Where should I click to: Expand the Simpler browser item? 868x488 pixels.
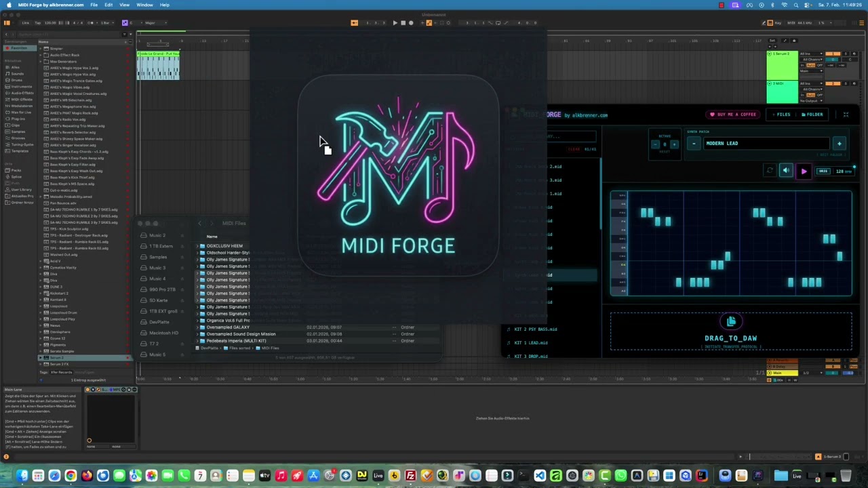click(41, 49)
